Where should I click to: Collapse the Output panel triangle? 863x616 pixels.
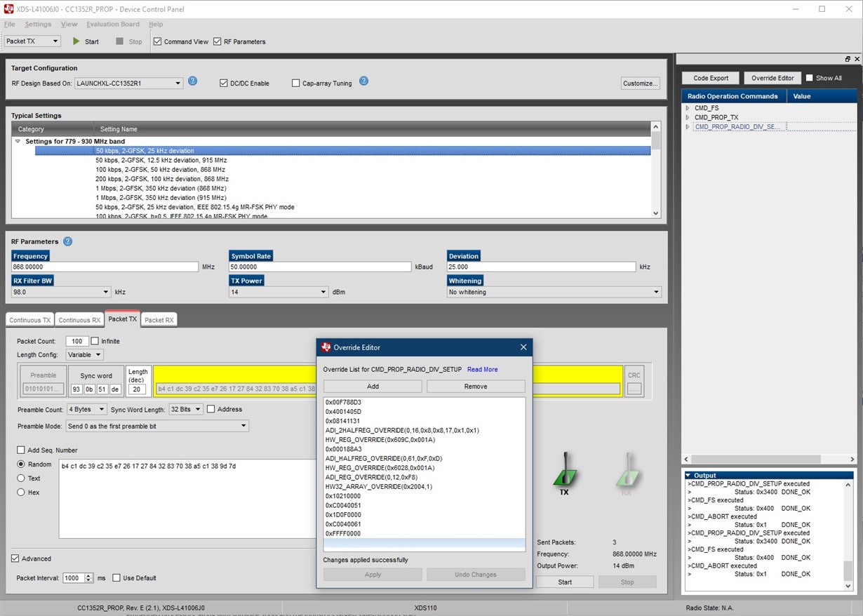pos(688,476)
